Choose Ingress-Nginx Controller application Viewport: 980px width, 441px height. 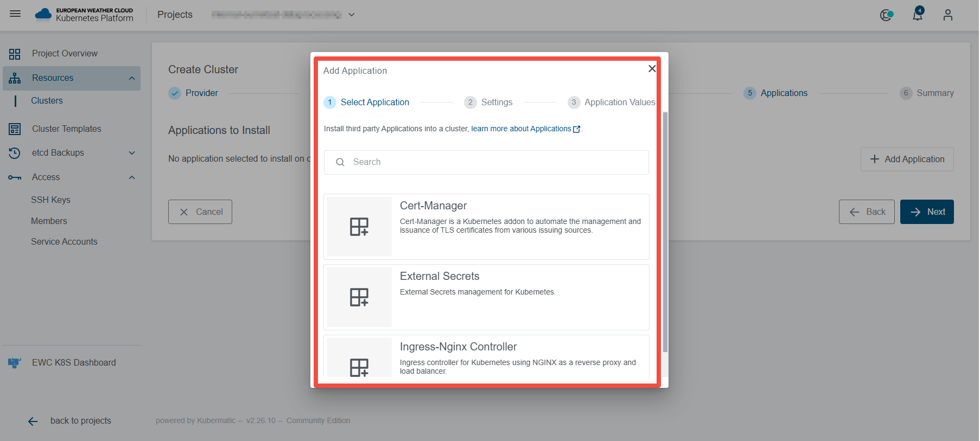[486, 356]
